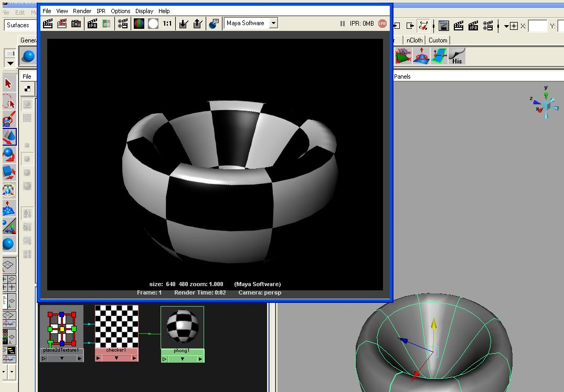The width and height of the screenshot is (564, 392).
Task: Open Render View icon in main status line
Action: click(x=443, y=26)
